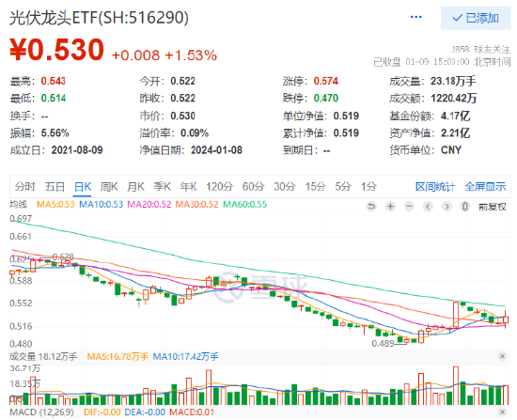Screen dimensions: 517x420
Task: Switch to the 1分 interval tab
Action: (368, 187)
